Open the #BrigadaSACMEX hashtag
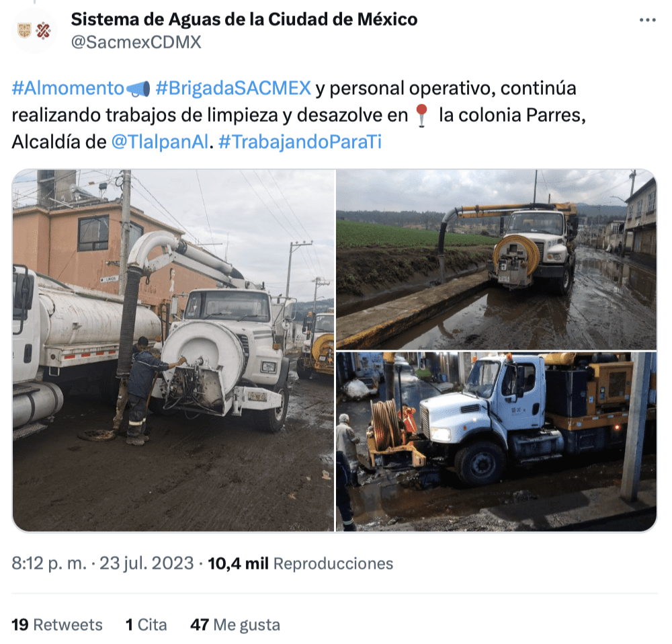Screen dimensions: 672x644 tap(233, 88)
